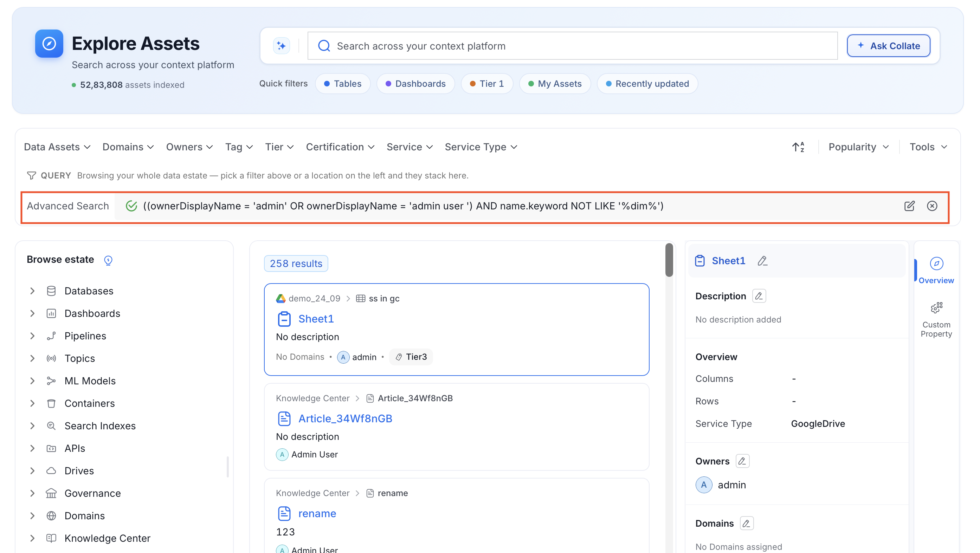This screenshot has width=980, height=553.
Task: Open the Tools dropdown
Action: pos(928,147)
